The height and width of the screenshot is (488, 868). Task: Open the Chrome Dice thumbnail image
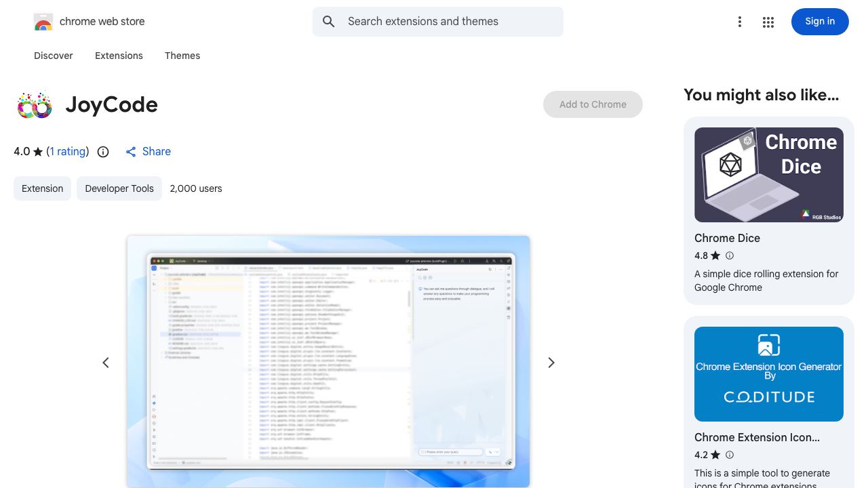[769, 175]
